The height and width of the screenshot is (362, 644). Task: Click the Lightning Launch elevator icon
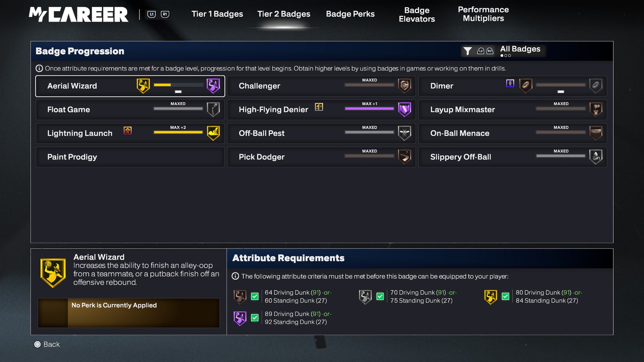point(127,131)
